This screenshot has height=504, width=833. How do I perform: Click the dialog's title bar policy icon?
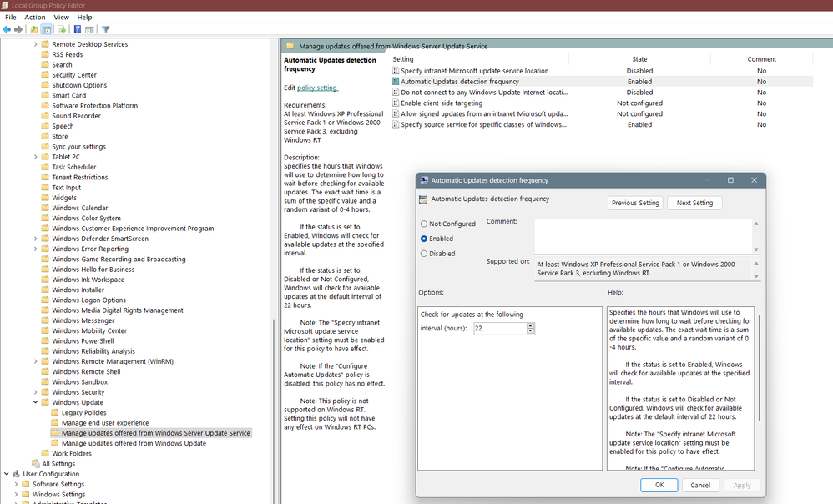click(x=424, y=180)
